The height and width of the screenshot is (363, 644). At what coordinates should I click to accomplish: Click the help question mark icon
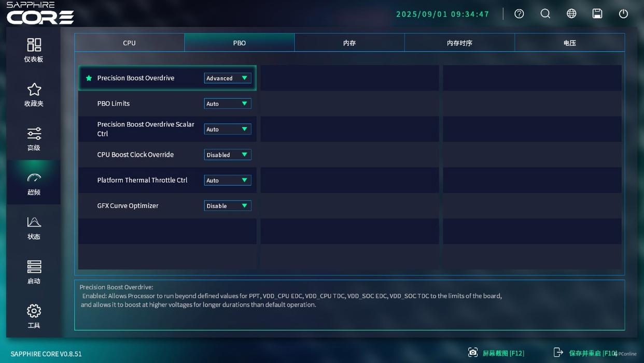coord(519,14)
